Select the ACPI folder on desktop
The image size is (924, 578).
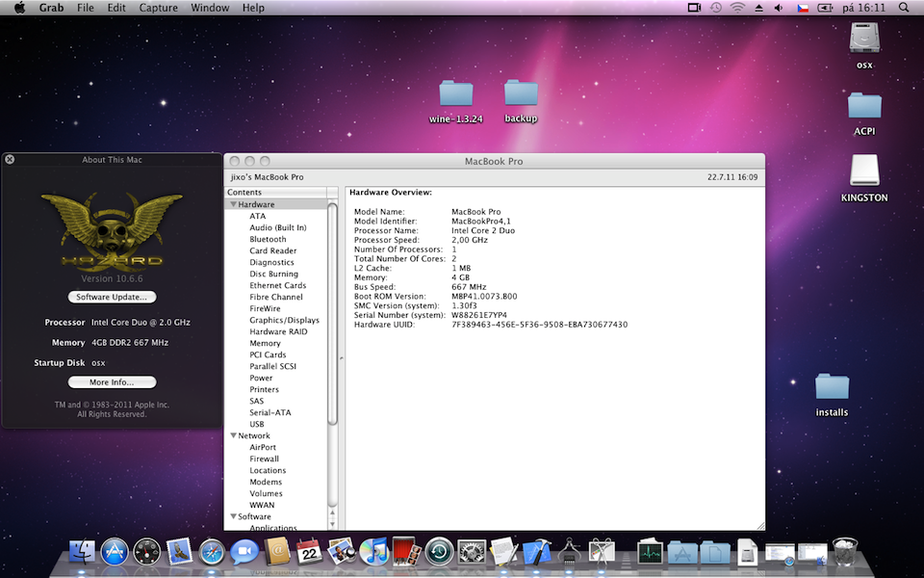click(864, 106)
